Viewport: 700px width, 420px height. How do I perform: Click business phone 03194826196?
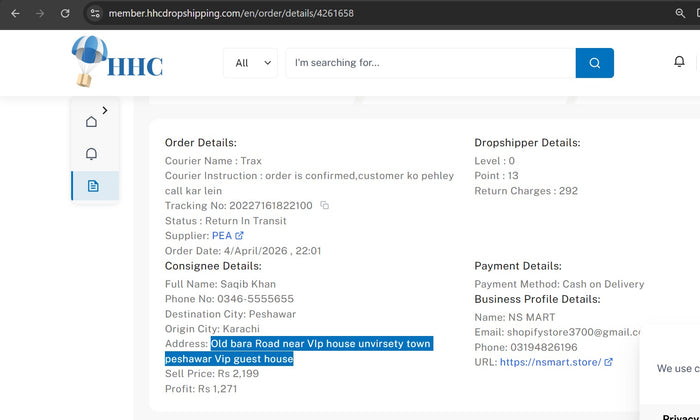point(544,347)
